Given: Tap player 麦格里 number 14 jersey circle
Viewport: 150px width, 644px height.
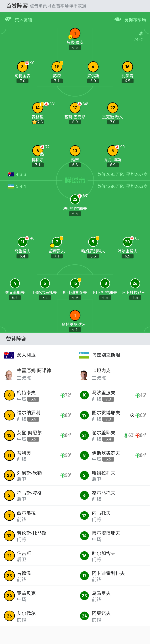Looking at the screenshot, I should (x=38, y=108).
